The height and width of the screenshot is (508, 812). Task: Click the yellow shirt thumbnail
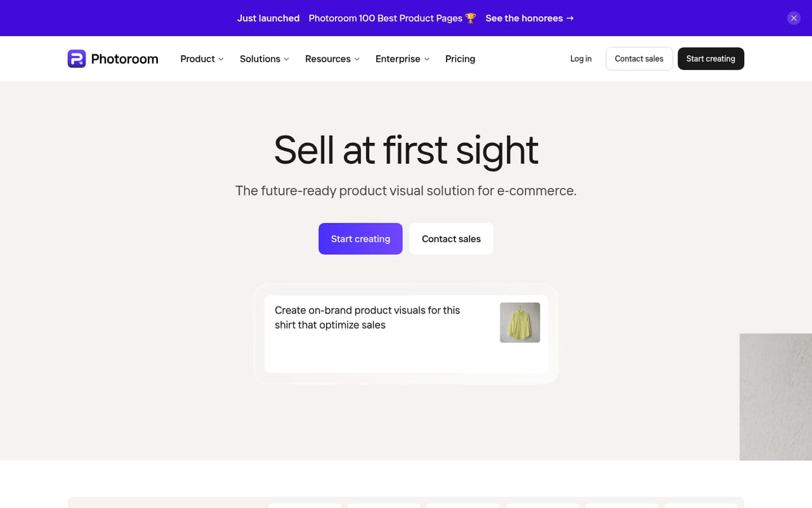pos(520,323)
